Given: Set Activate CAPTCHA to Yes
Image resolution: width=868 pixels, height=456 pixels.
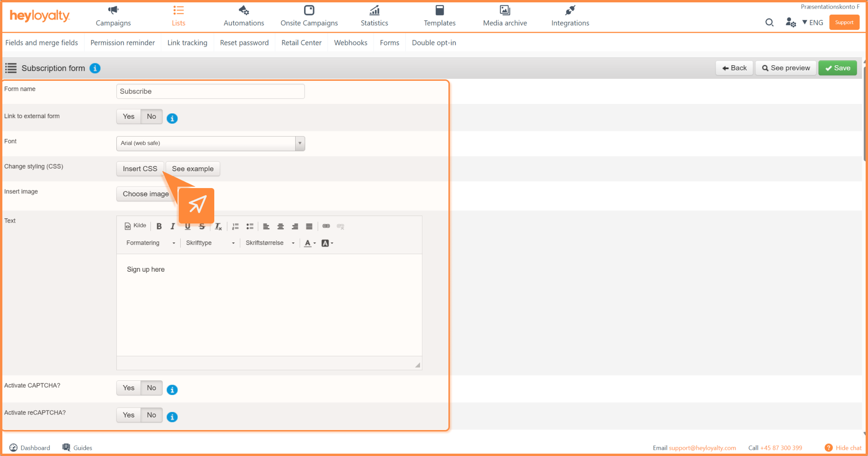Looking at the screenshot, I should click(129, 388).
